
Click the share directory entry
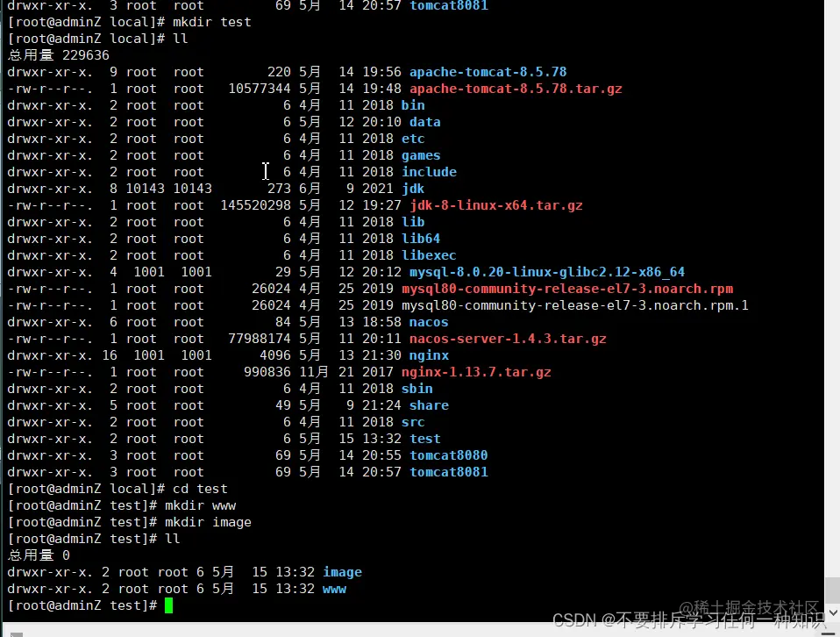[429, 404]
